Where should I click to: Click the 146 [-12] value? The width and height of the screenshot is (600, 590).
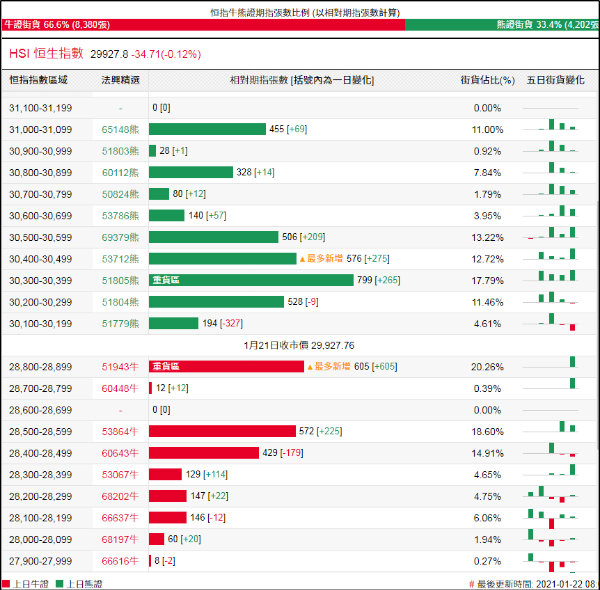pyautogui.click(x=208, y=518)
